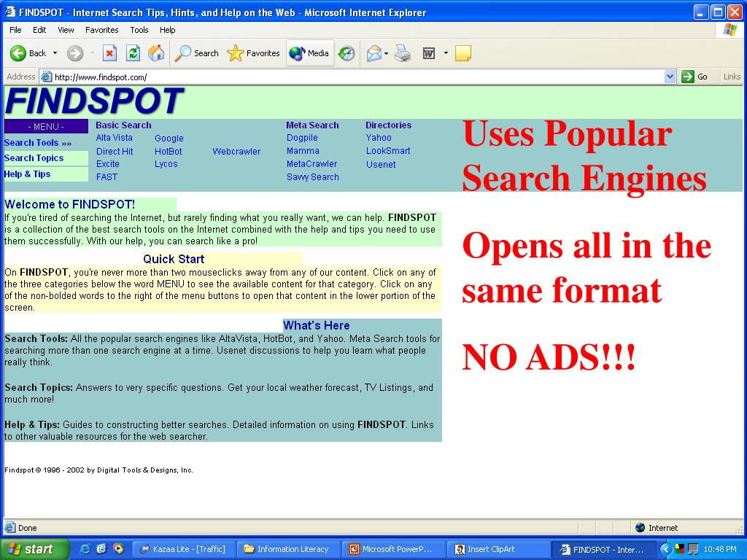The width and height of the screenshot is (747, 560).
Task: Select Help & Tips in the page menu
Action: [x=27, y=174]
